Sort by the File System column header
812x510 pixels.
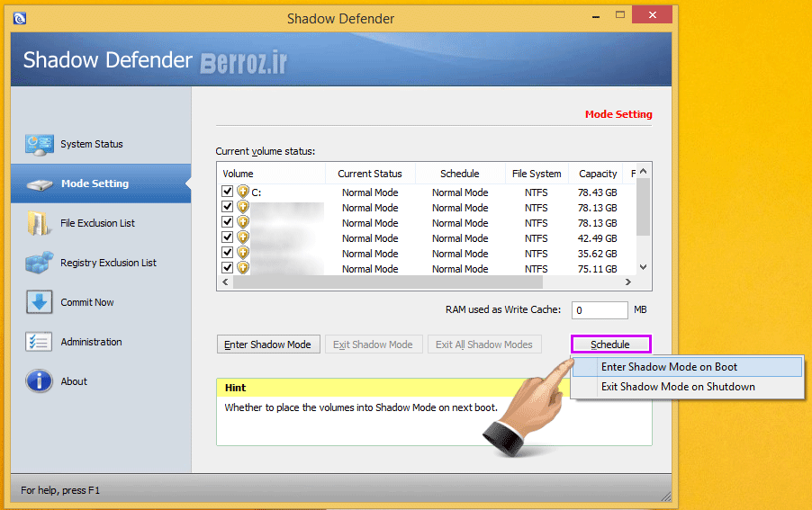tap(537, 174)
